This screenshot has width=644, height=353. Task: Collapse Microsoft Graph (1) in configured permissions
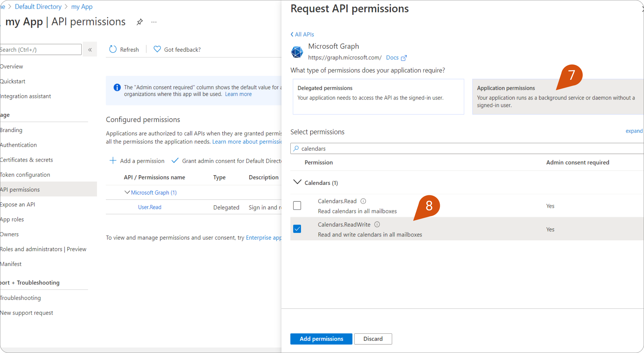(127, 192)
